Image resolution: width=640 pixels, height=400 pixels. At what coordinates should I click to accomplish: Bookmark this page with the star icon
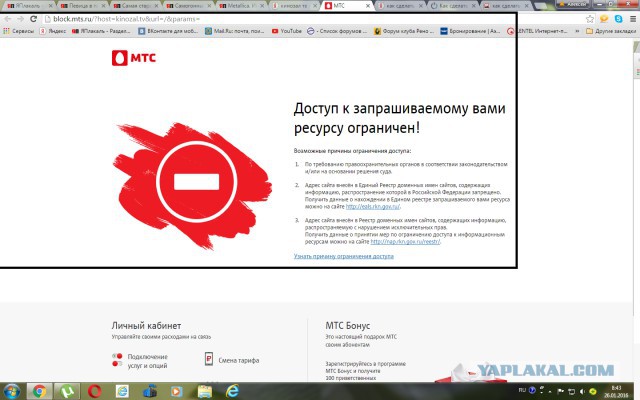tap(590, 19)
